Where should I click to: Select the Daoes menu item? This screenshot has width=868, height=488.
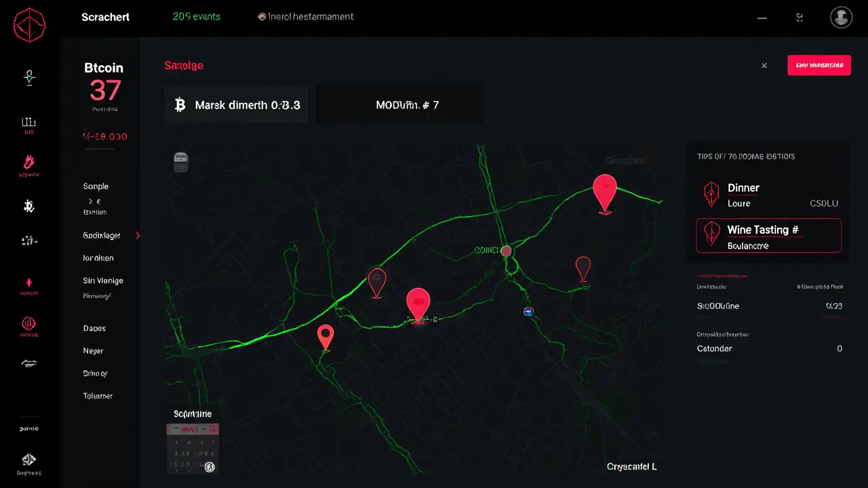94,328
